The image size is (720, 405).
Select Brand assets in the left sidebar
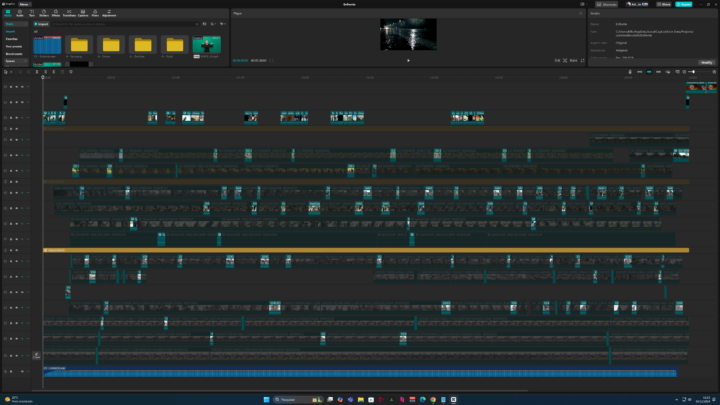point(14,53)
